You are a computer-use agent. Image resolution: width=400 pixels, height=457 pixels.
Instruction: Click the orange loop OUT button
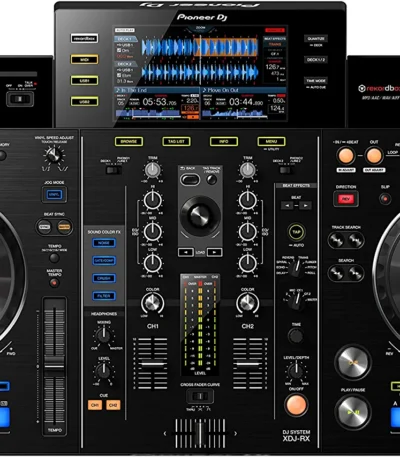click(374, 156)
